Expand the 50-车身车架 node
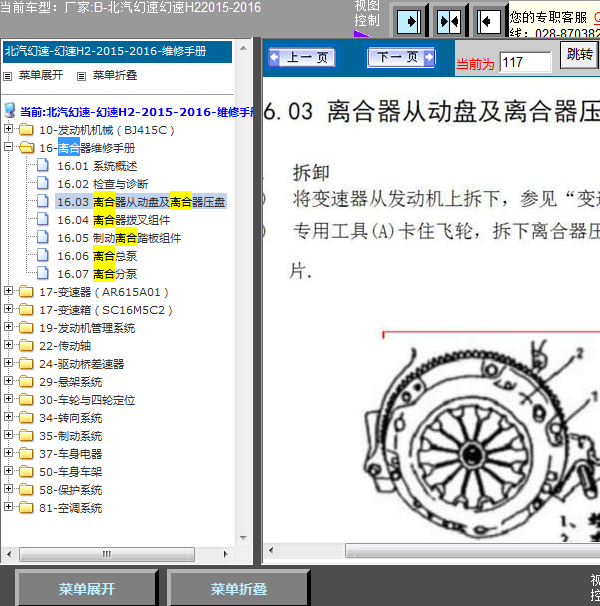 click(x=9, y=470)
